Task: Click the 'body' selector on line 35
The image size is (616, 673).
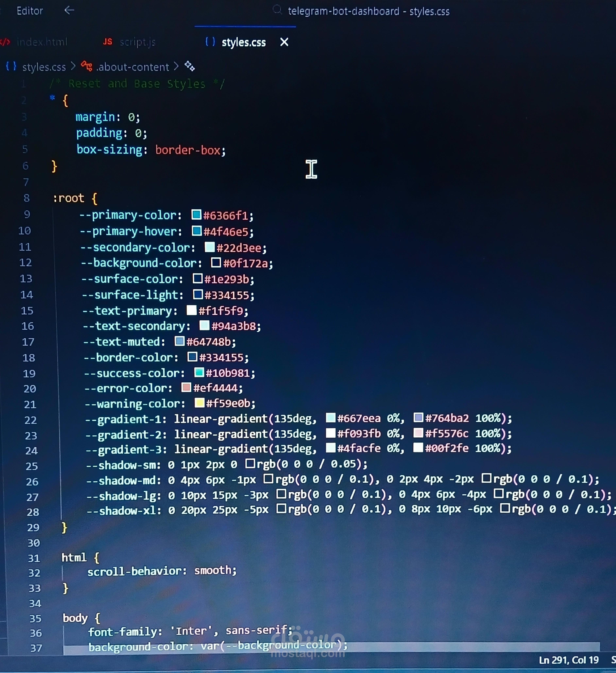Action: point(75,618)
